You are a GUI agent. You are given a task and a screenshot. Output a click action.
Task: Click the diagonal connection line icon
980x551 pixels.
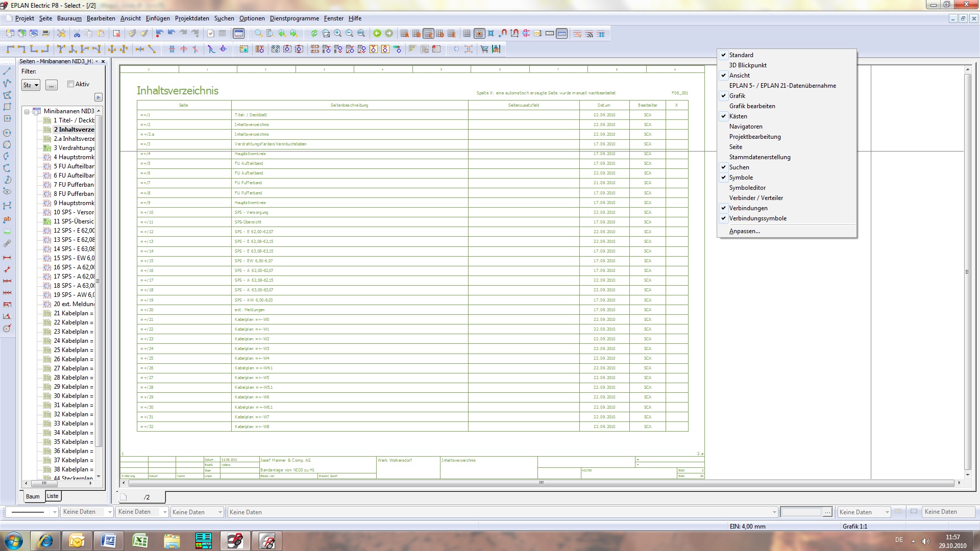click(x=152, y=49)
